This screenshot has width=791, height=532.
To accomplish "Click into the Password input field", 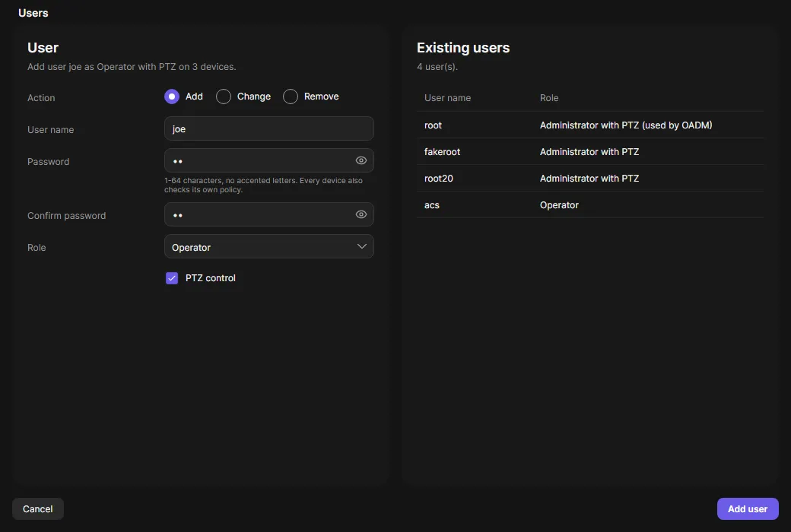I will 269,160.
